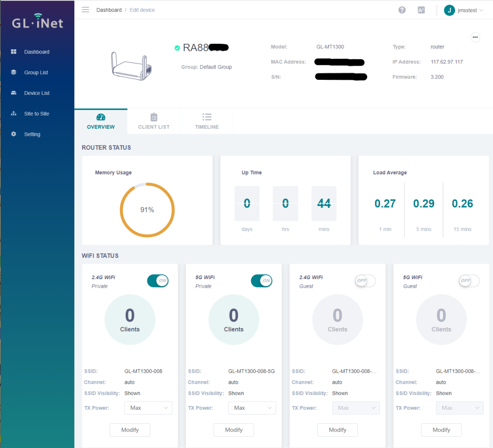The image size is (493, 448).
Task: Click the Type value router
Action: click(x=437, y=47)
